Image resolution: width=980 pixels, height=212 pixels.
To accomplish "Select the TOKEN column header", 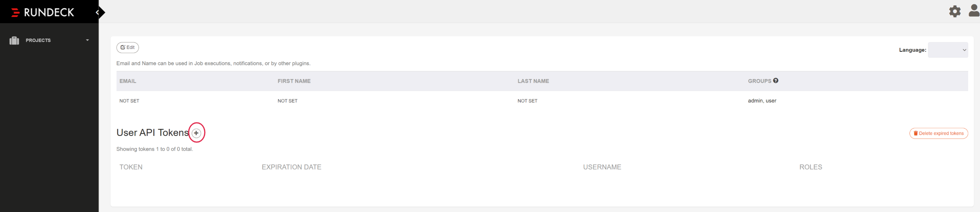I will pos(131,167).
